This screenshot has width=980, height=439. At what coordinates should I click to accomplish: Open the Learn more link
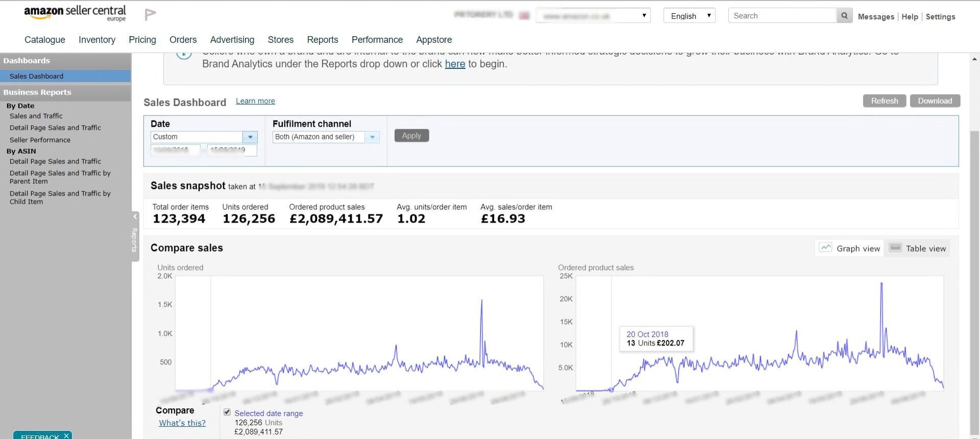pos(255,101)
